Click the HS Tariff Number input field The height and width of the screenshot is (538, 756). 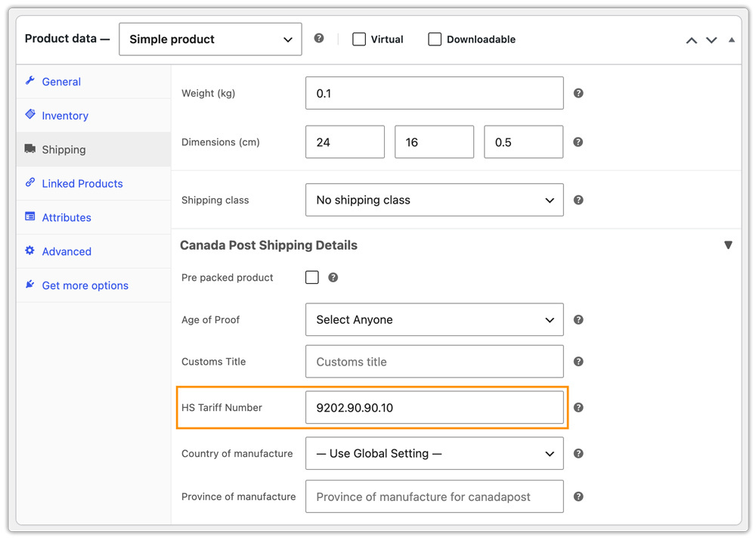click(435, 408)
